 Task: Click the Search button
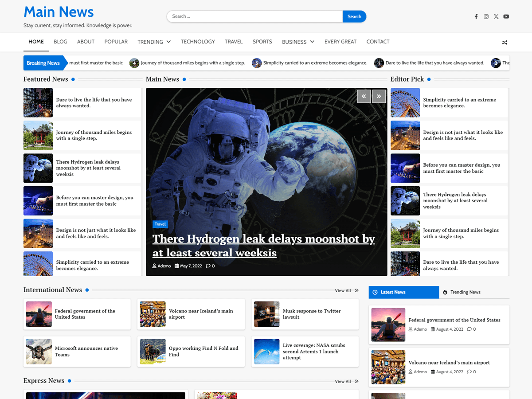(x=354, y=16)
